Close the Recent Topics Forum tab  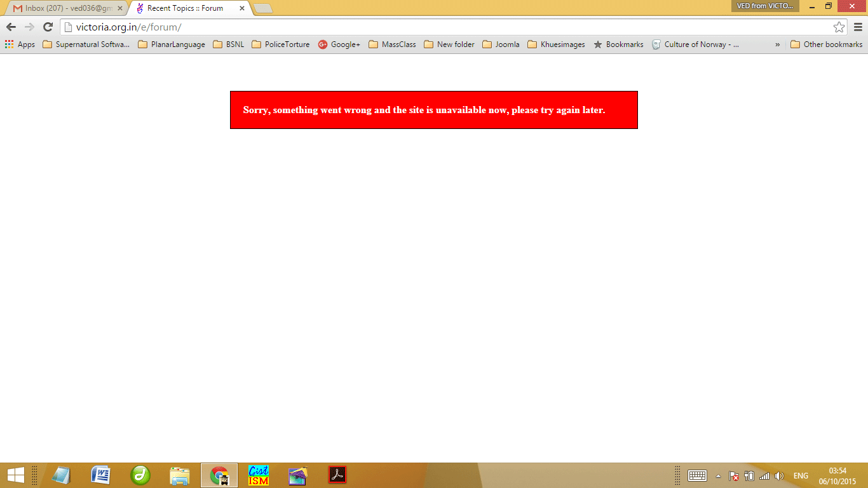coord(242,8)
